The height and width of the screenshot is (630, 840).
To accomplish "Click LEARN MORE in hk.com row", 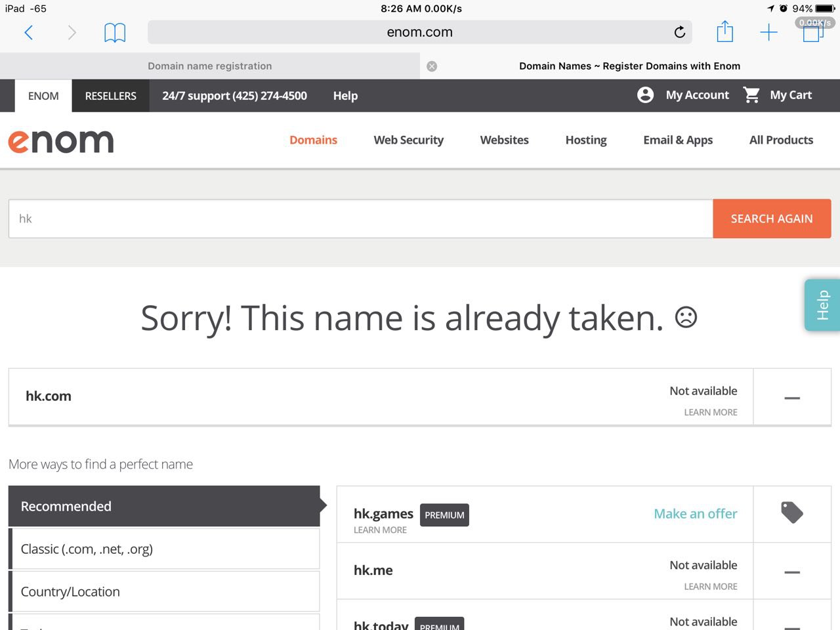I will 711,412.
